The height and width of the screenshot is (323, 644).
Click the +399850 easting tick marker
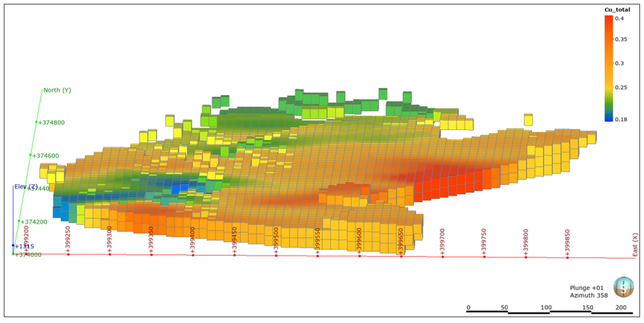tap(567, 257)
